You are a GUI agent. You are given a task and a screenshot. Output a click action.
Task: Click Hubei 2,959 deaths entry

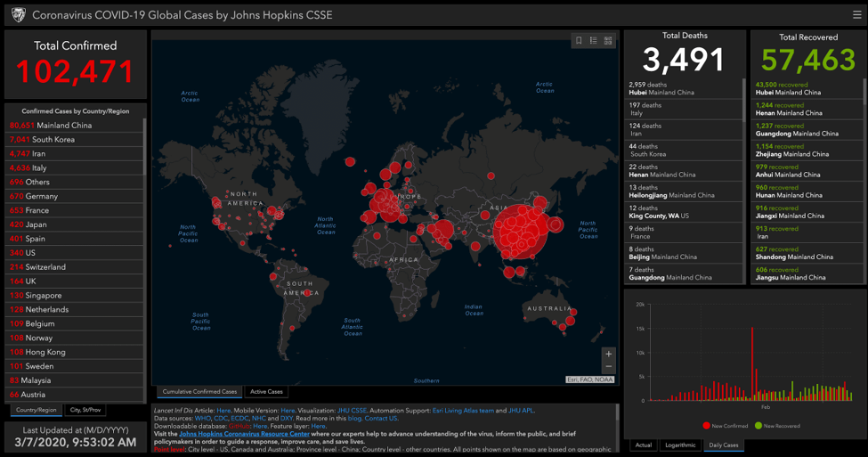pos(683,88)
